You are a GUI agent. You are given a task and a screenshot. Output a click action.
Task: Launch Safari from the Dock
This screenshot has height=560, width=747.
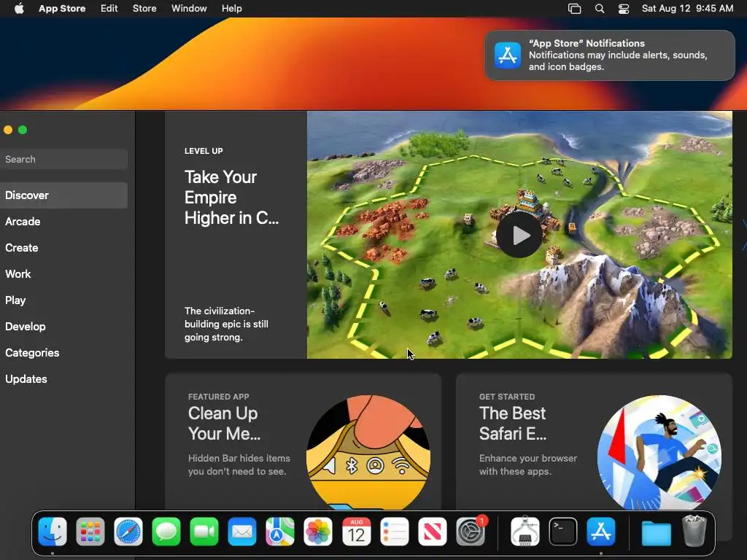(128, 532)
